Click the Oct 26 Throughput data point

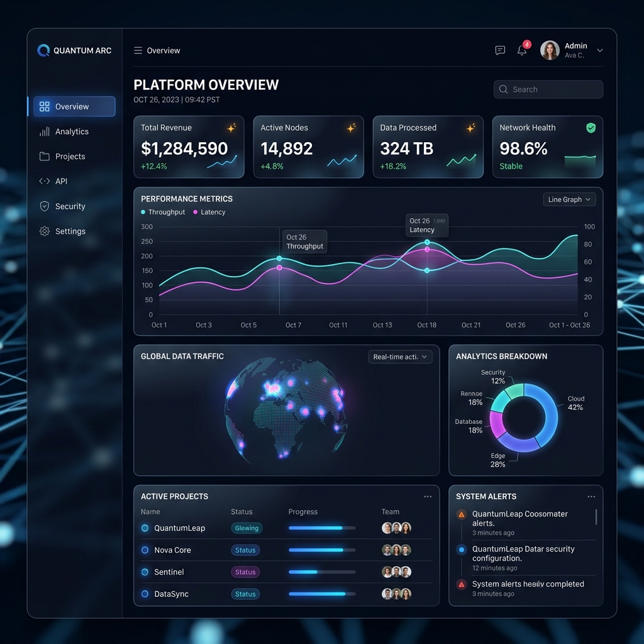(x=279, y=258)
